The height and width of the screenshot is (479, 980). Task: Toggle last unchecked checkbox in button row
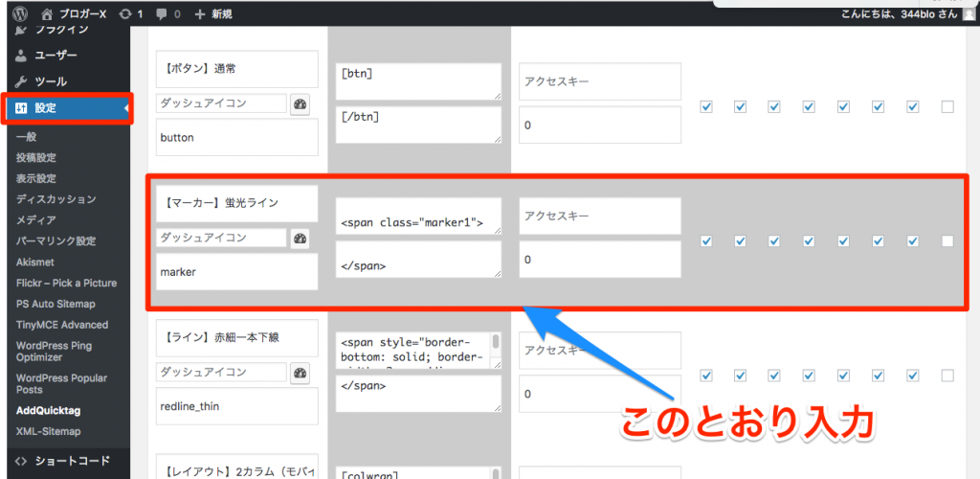(947, 107)
